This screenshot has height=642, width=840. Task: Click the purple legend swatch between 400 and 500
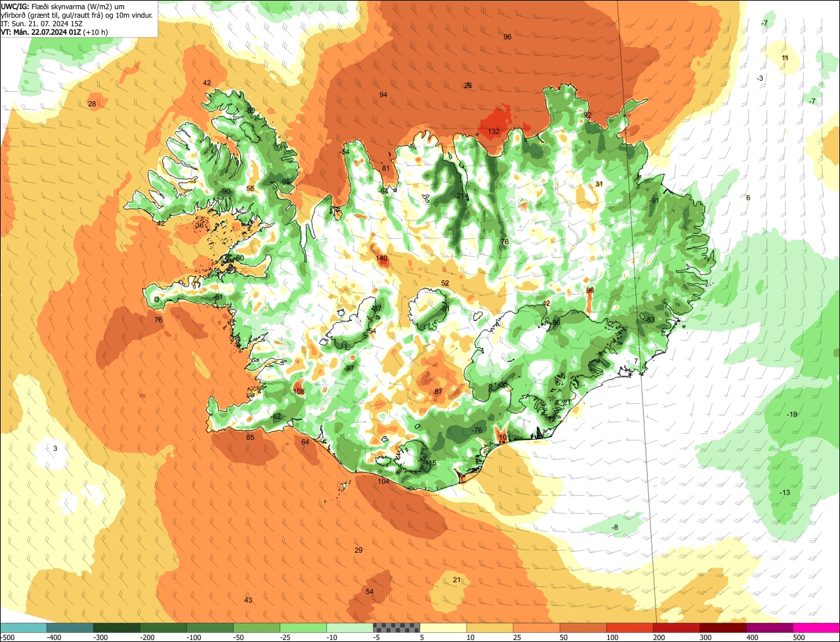point(769,627)
